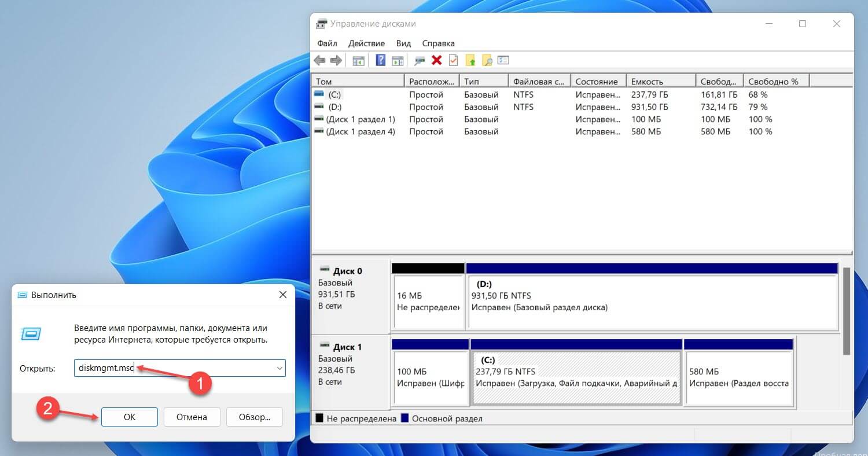Screen dimensions: 868x456
Task: Click the folder with magnifier toolbar icon
Action: pos(487,60)
